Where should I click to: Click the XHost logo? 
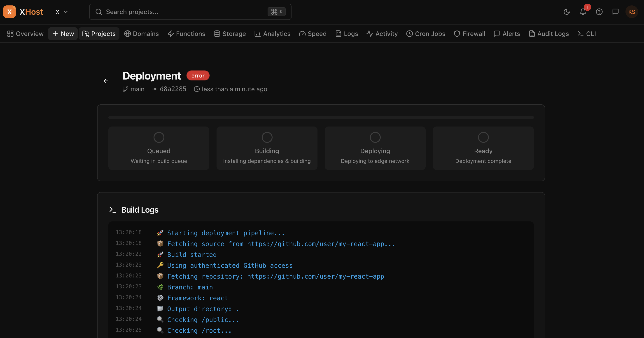(x=23, y=12)
